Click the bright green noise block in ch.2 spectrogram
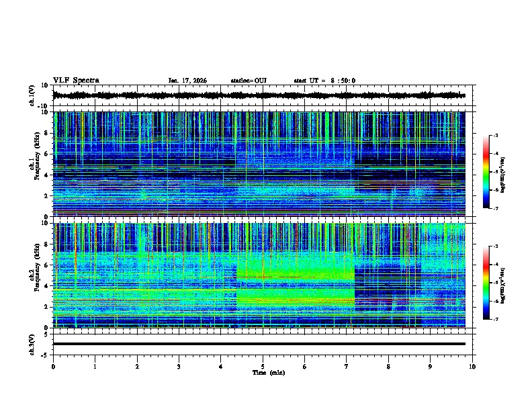The height and width of the screenshot is (411, 532). (295, 279)
